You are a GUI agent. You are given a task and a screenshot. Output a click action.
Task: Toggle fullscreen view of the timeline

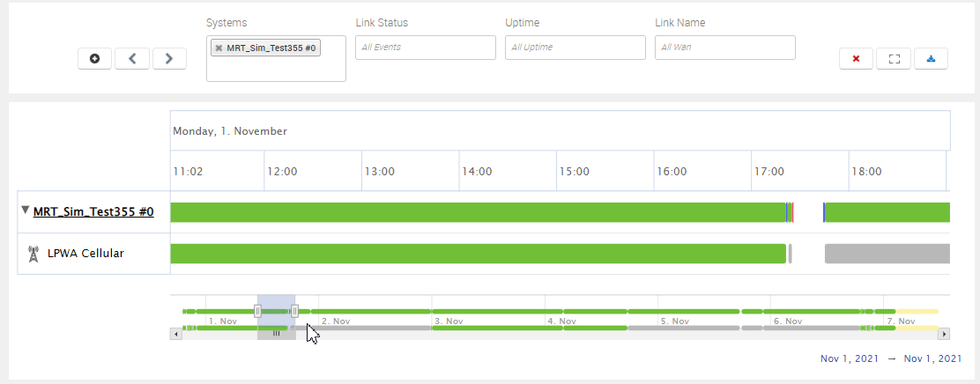894,59
